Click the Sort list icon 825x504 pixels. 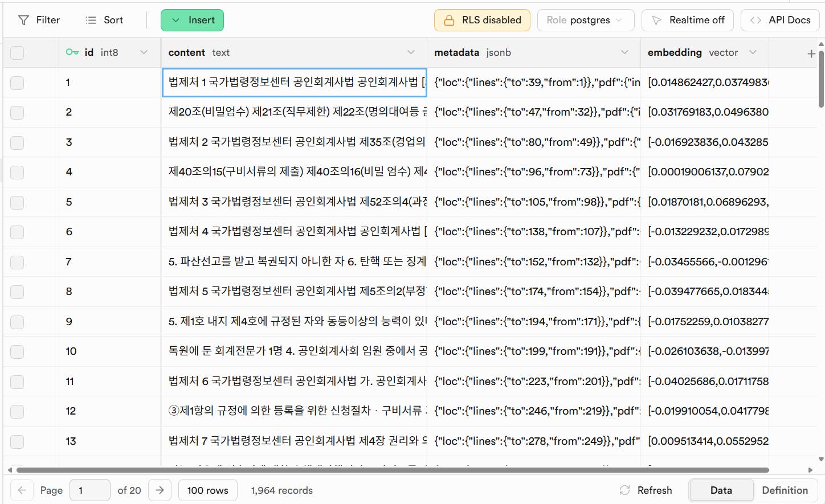(x=91, y=21)
